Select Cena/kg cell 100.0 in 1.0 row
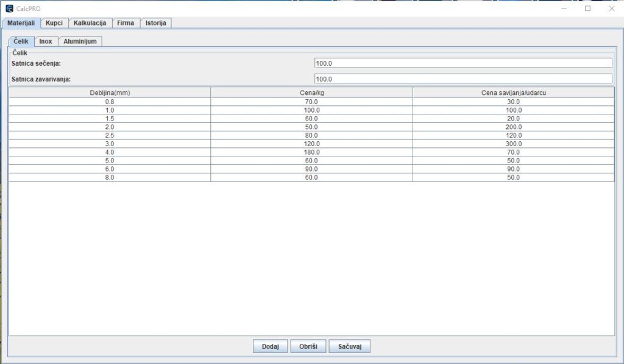The height and width of the screenshot is (364, 624). tap(311, 110)
